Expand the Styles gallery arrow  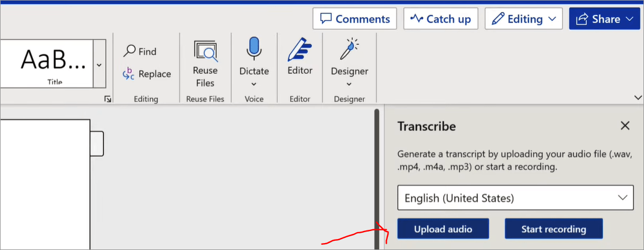[x=99, y=64]
